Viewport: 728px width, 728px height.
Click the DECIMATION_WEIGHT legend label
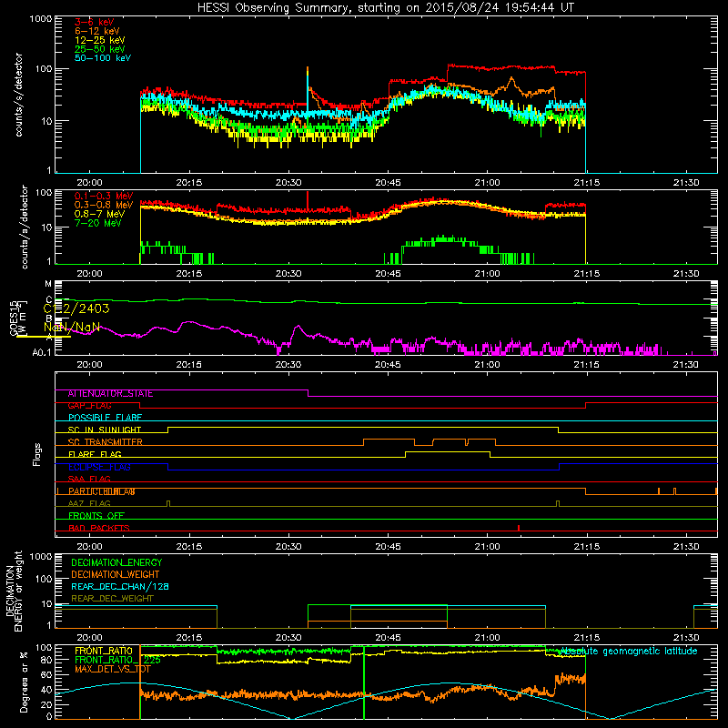pyautogui.click(x=116, y=575)
